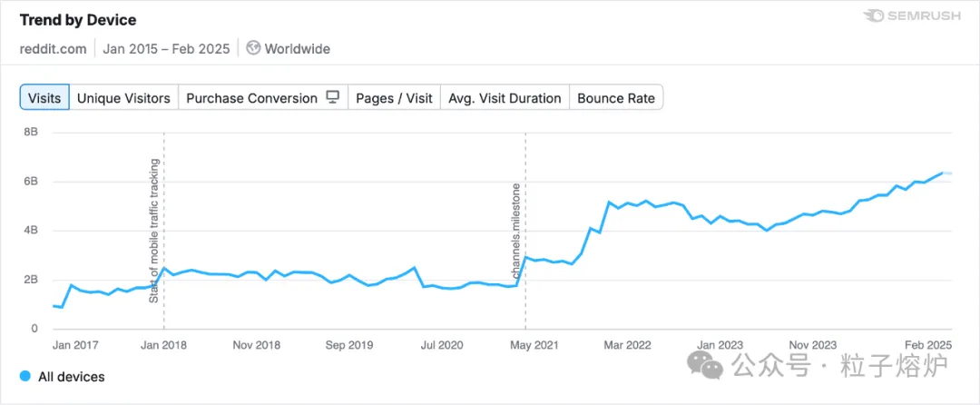This screenshot has height=405, width=980.
Task: Click the 'Feb 2025' x-axis label
Action: (929, 345)
